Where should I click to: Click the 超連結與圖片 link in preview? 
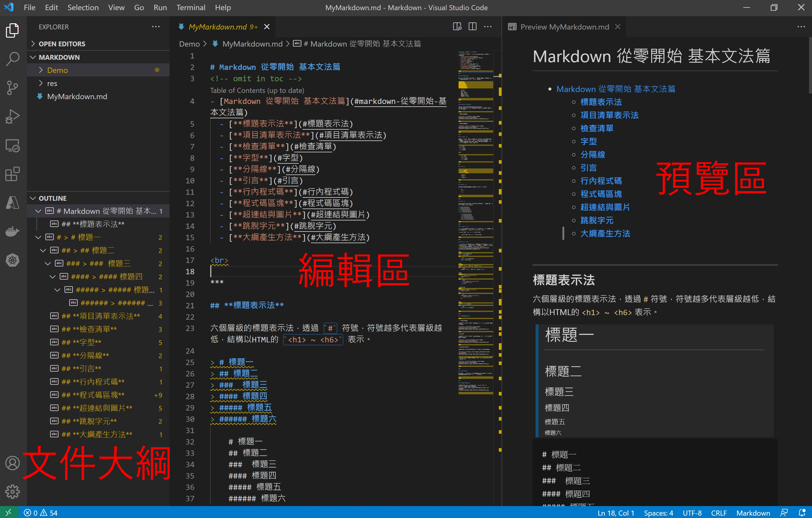pyautogui.click(x=605, y=207)
